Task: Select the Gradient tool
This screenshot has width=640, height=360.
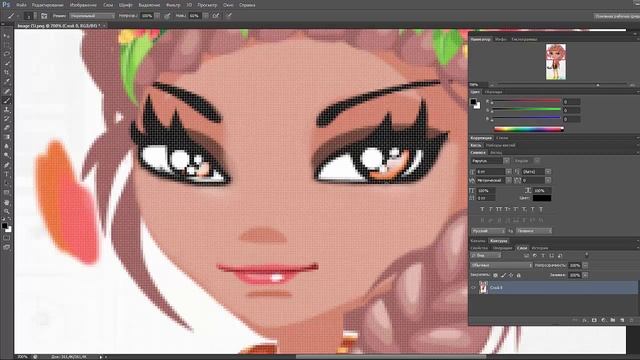Action: 7,137
